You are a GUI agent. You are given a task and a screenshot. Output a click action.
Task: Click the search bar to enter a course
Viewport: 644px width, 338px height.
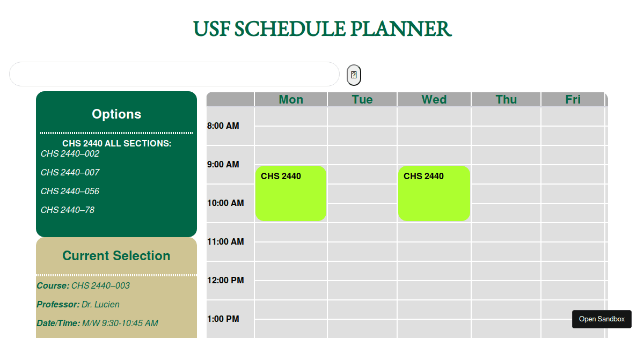click(x=174, y=74)
